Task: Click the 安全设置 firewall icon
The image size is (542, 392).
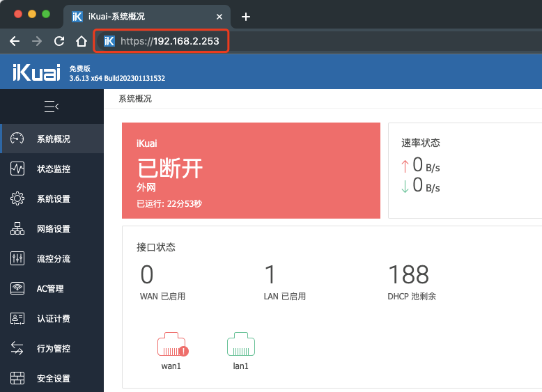Action: (17, 378)
